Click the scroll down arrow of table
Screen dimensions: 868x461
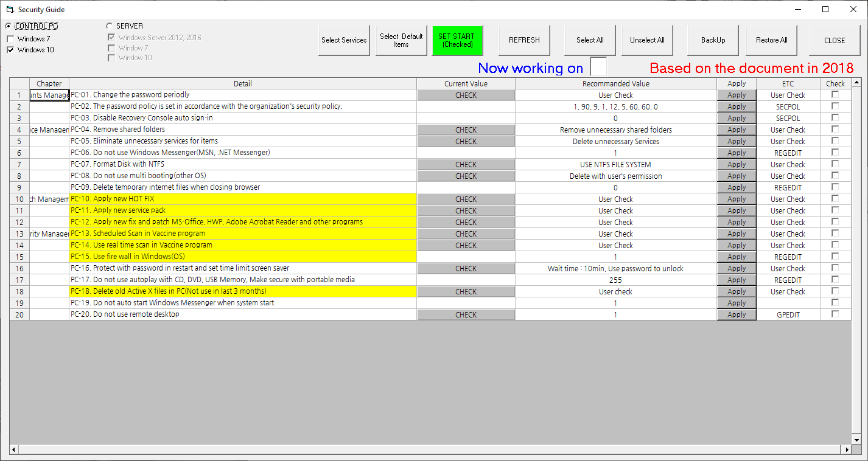[x=857, y=440]
